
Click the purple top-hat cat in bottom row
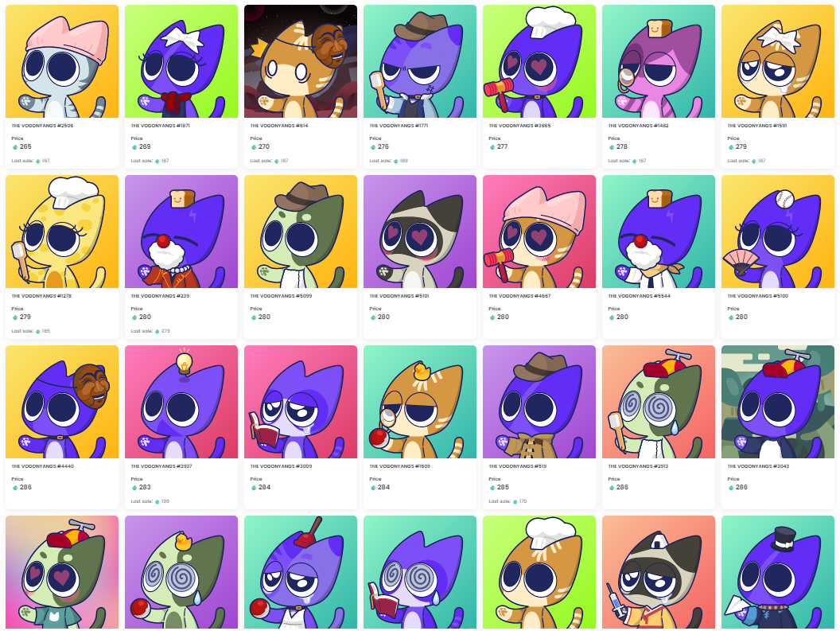point(778,572)
